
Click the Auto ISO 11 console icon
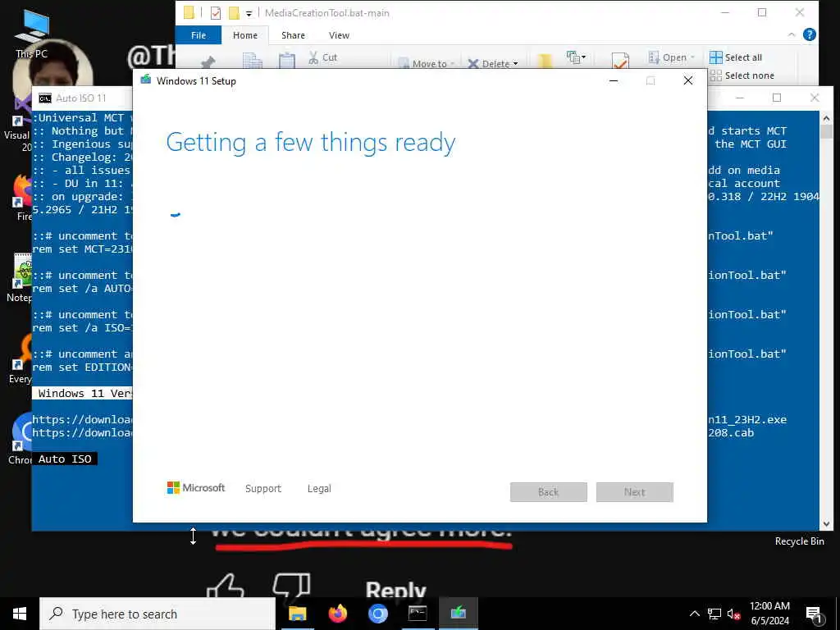(x=45, y=98)
